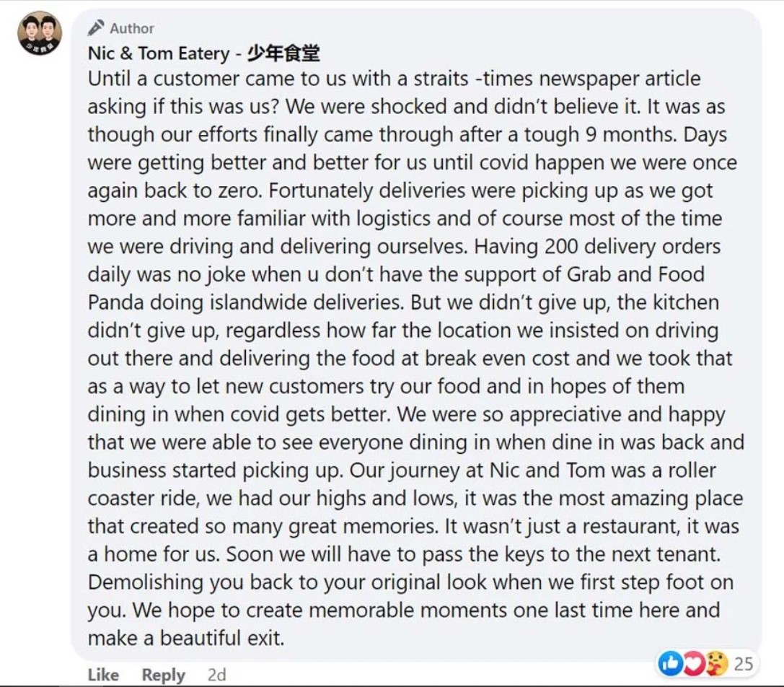Click the "make a beautiful exit." closing line
Screen dimensions: 784x687
(x=186, y=638)
